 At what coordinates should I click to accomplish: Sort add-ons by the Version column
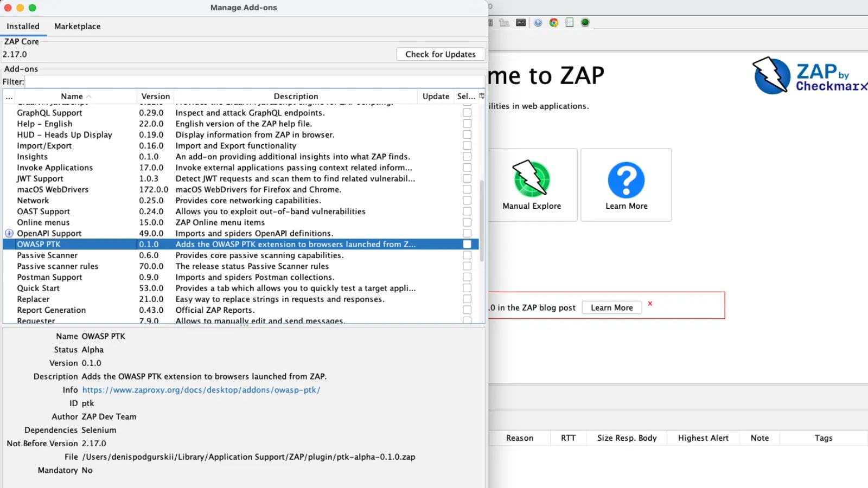tap(155, 96)
